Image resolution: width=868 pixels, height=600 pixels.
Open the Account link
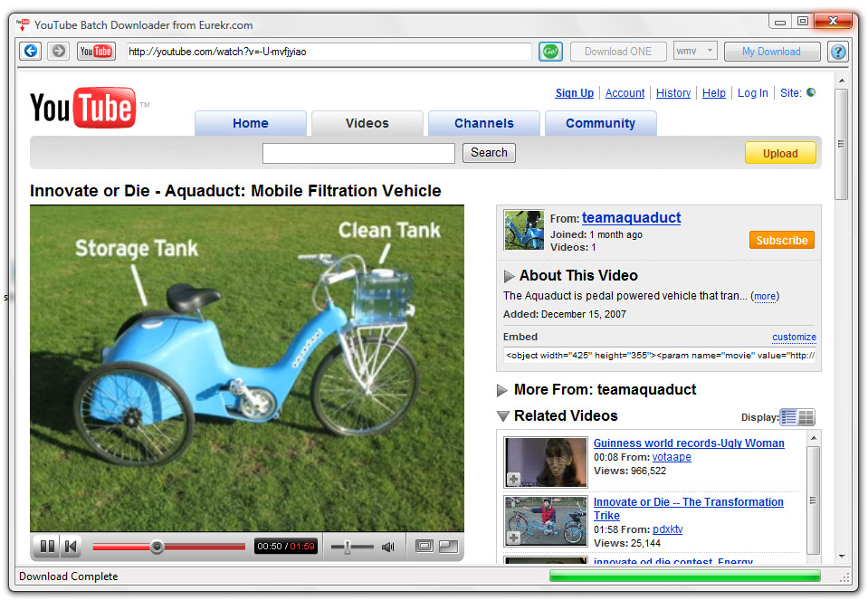625,93
